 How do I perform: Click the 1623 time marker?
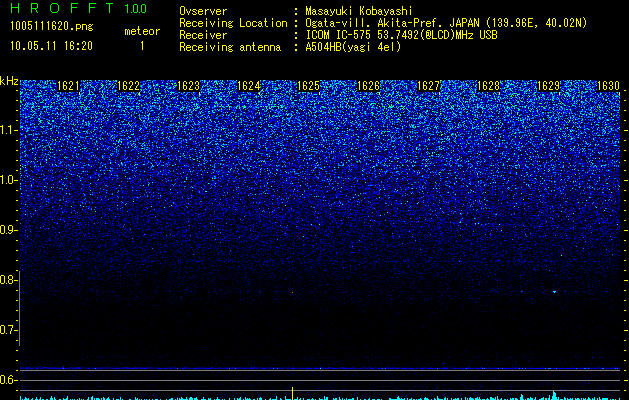coord(188,86)
